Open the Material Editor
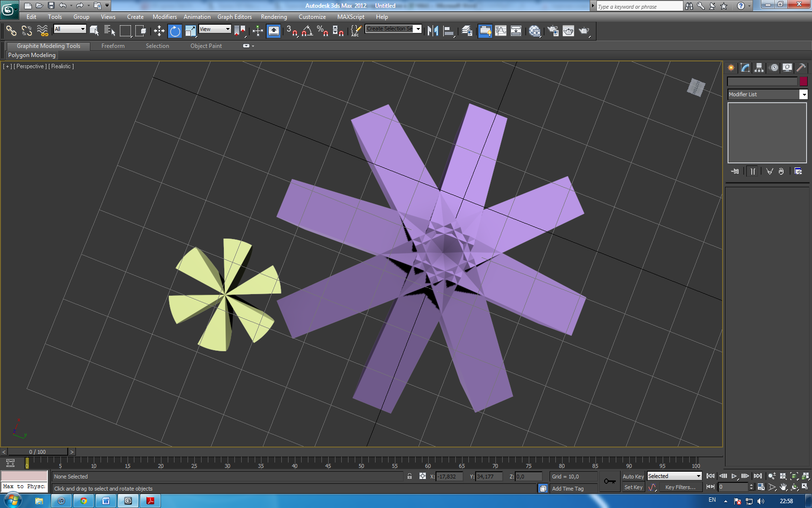 [535, 31]
